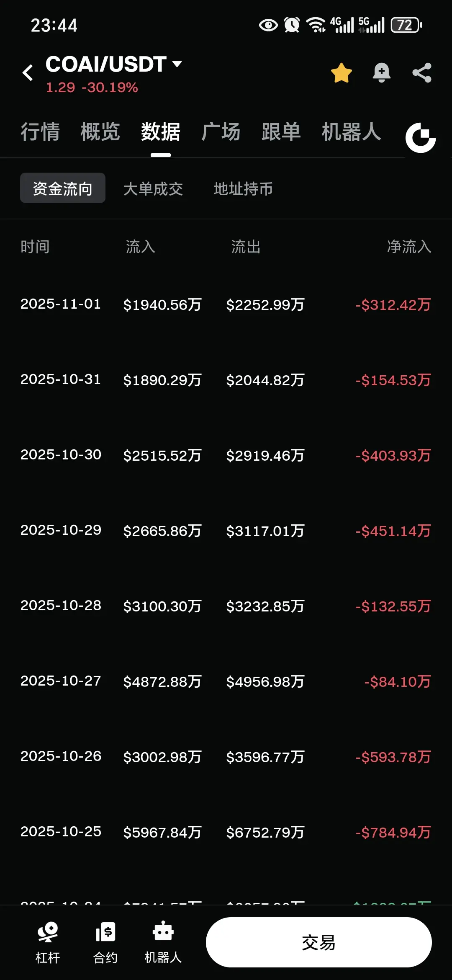Select the 资金流向 filter chip
This screenshot has width=452, height=980.
click(x=63, y=188)
